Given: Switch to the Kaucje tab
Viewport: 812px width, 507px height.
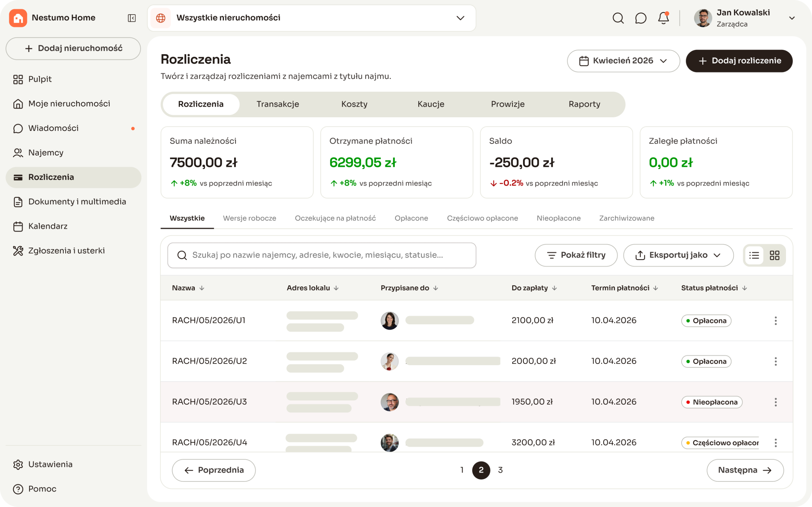Looking at the screenshot, I should click(x=431, y=104).
